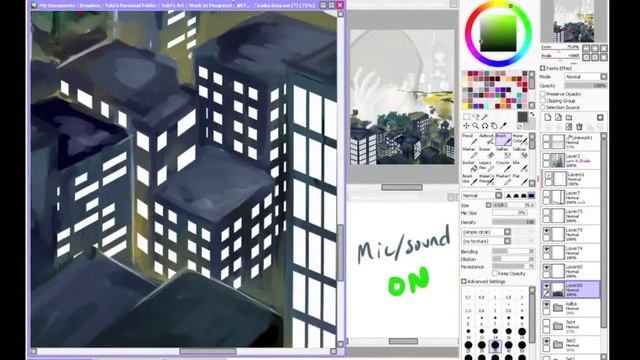The height and width of the screenshot is (360, 640).
Task: Select the Zoom magnifier tool
Action: click(475, 126)
